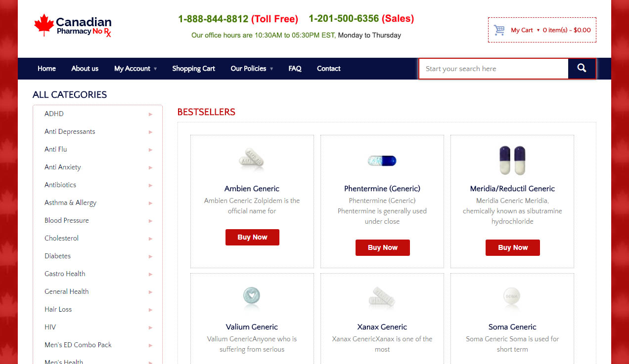Focus the 'Start your search here' field

point(493,69)
